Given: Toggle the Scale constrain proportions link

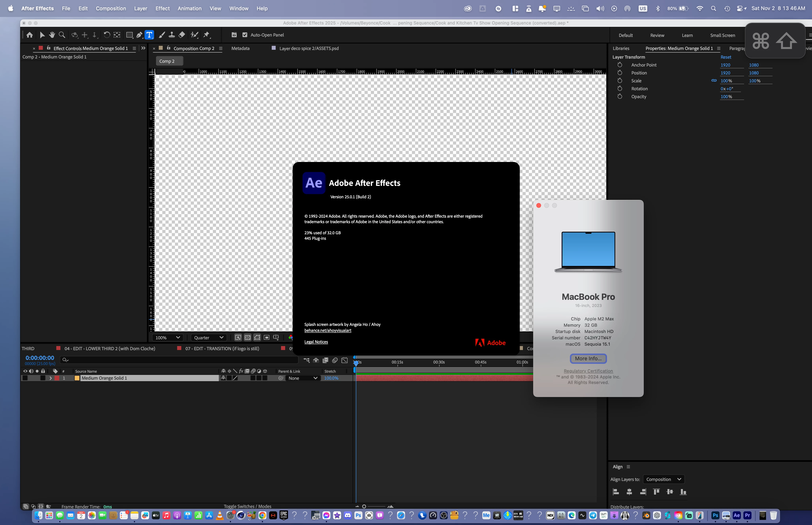Looking at the screenshot, I should pos(714,81).
